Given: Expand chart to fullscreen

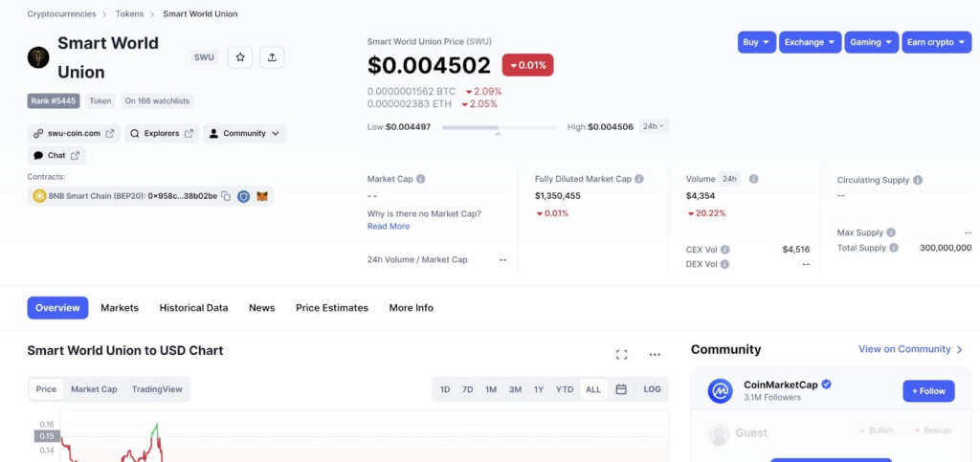Looking at the screenshot, I should tap(621, 355).
